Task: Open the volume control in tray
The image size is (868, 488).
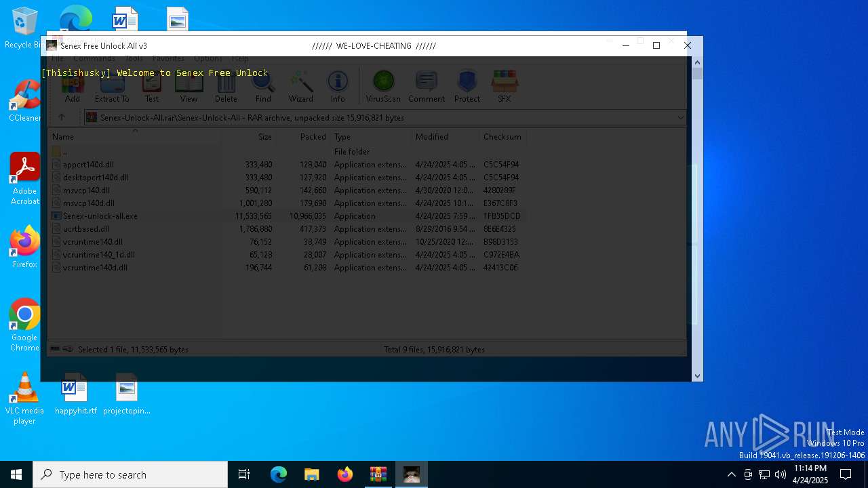Action: coord(781,474)
